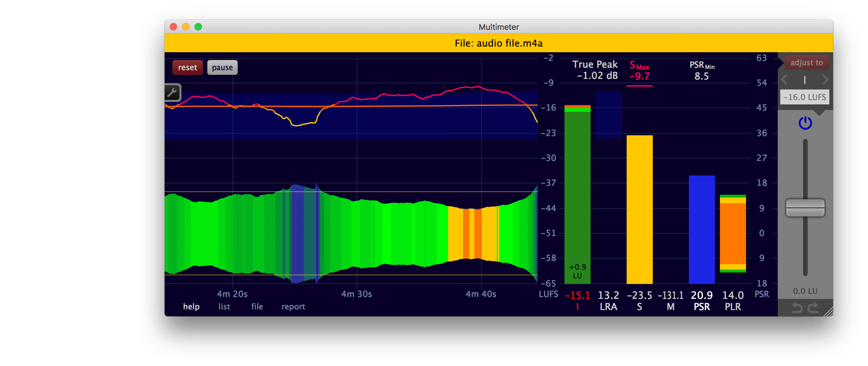Click the green integrated loudness bar
The image size is (868, 366).
577,194
